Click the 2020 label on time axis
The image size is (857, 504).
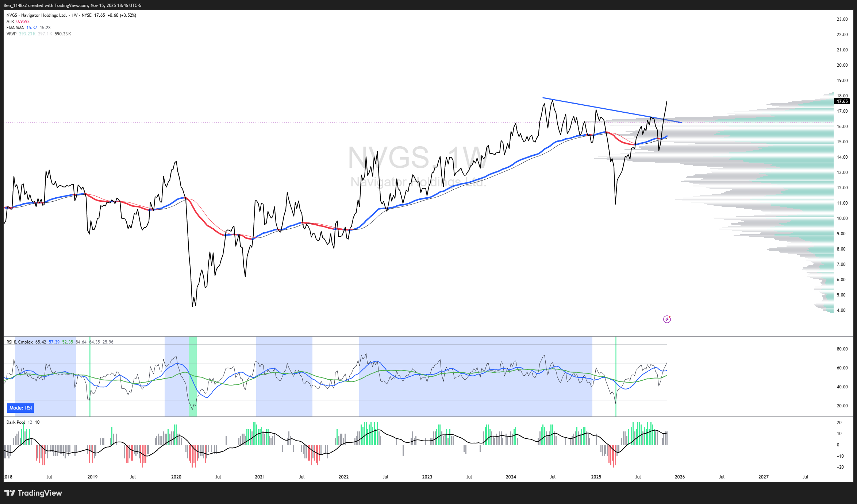tap(176, 477)
